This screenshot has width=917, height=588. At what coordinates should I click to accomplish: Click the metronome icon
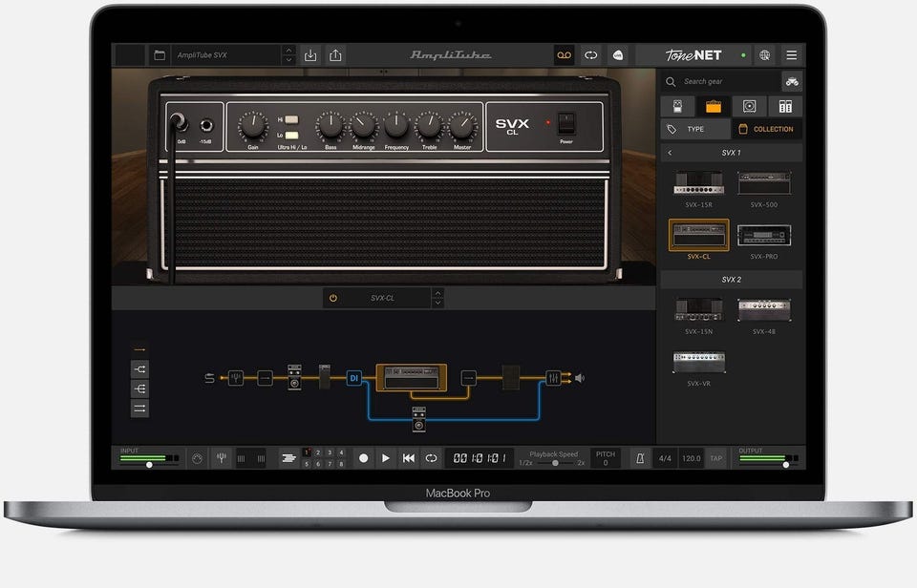(x=638, y=458)
